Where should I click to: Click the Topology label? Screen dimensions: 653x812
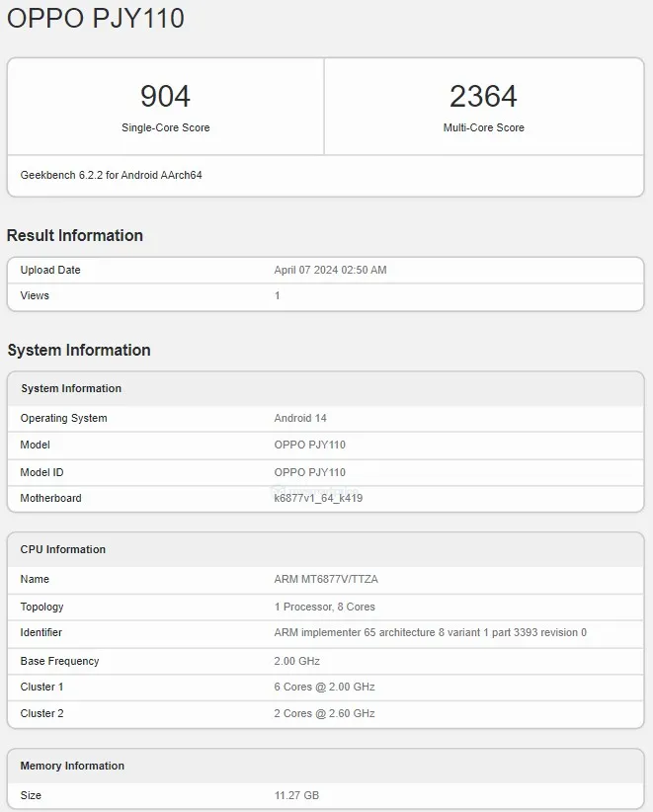pyautogui.click(x=41, y=607)
